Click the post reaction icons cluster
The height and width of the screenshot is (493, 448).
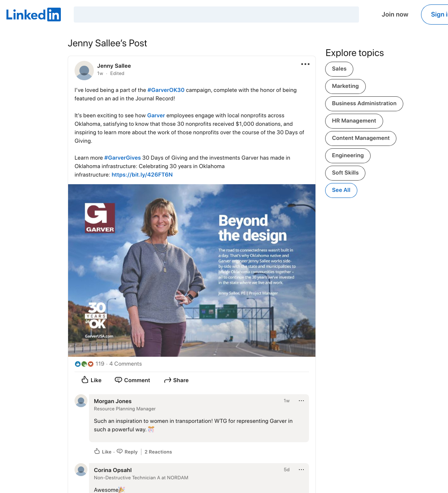84,364
